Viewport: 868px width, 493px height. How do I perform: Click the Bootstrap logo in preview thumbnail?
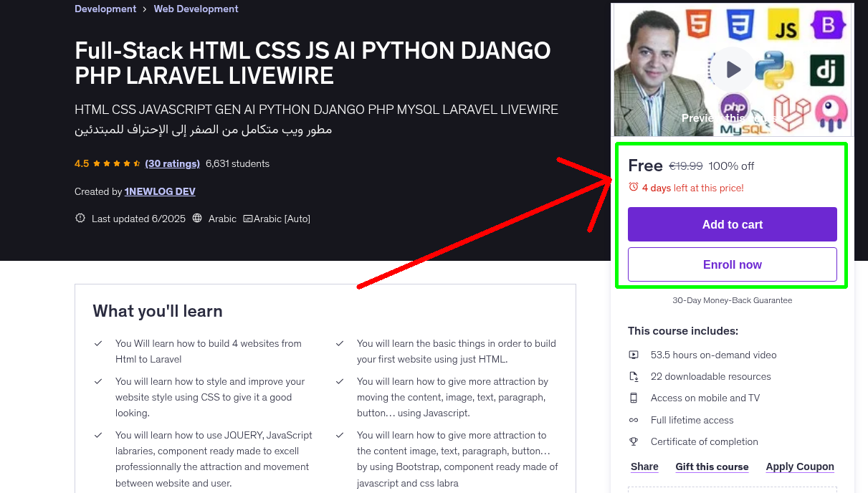[828, 27]
